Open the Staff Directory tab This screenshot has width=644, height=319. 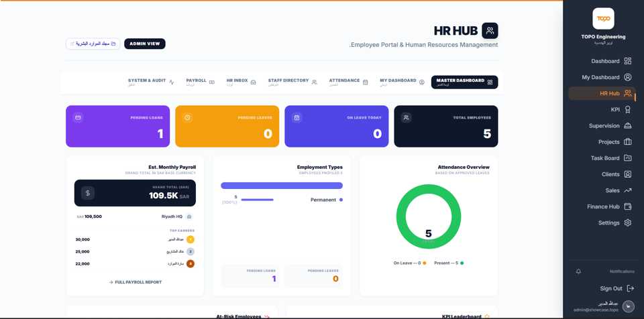(292, 82)
